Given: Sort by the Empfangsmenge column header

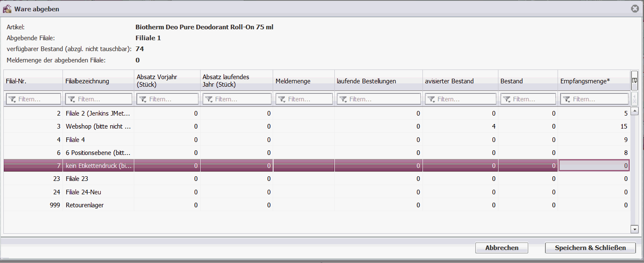Looking at the screenshot, I should [x=585, y=81].
